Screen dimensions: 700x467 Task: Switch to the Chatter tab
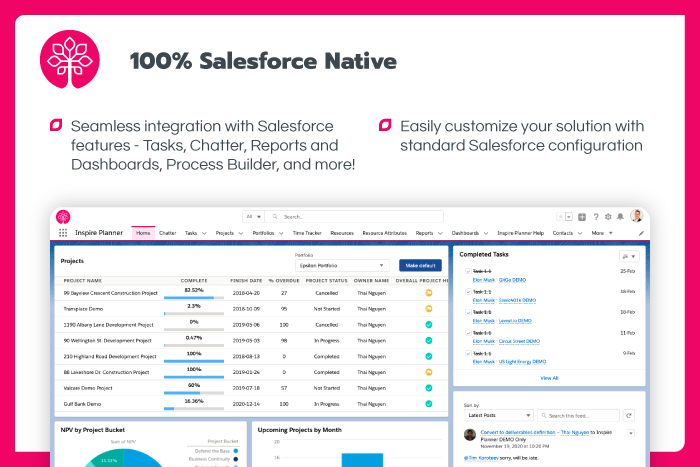click(167, 233)
